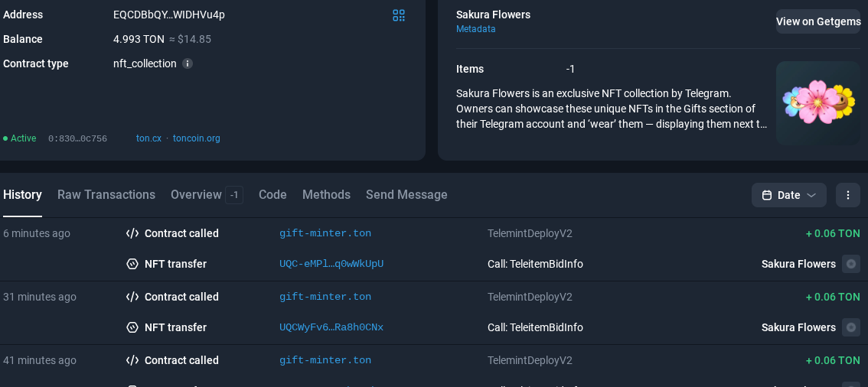
Task: Select the Code tab
Action: pos(272,195)
